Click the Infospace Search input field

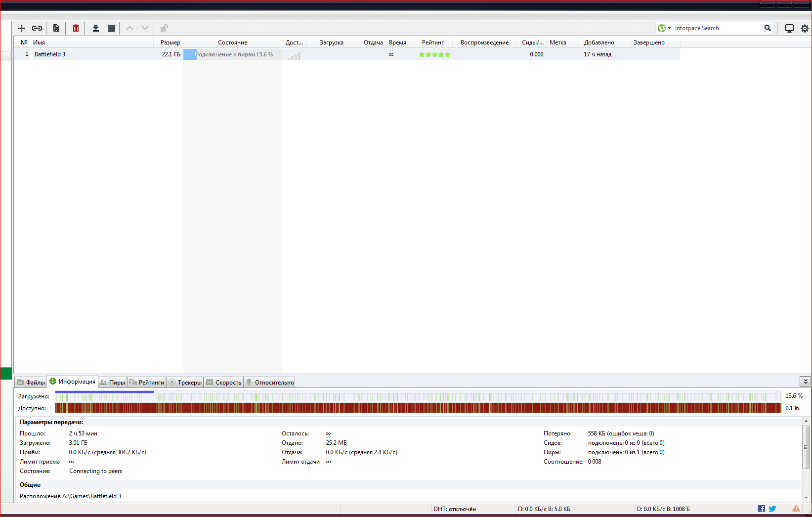717,28
